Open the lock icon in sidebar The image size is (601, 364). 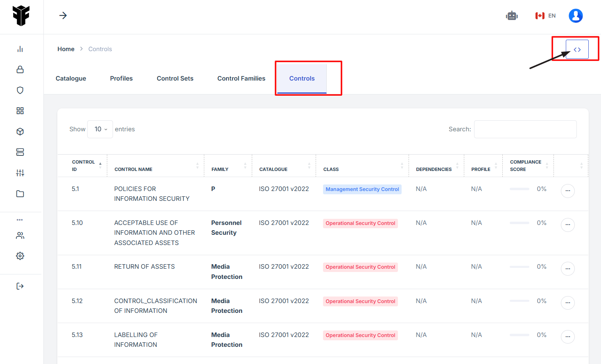coord(20,70)
